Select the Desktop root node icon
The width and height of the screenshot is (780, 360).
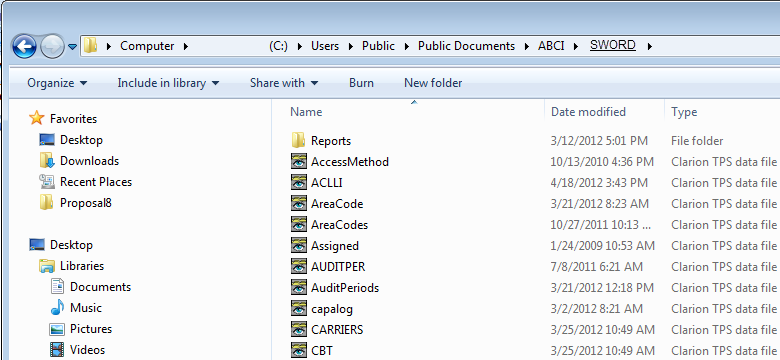(37, 245)
